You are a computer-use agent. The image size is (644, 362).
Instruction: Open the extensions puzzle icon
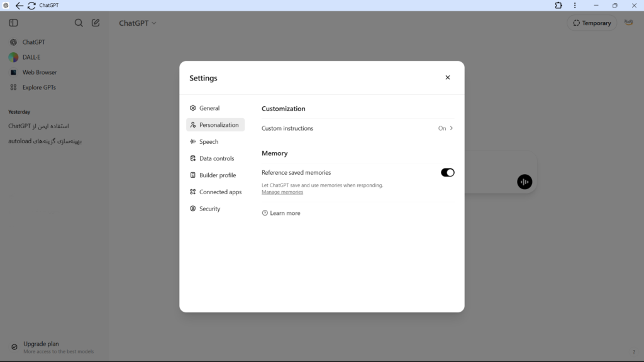pyautogui.click(x=558, y=5)
